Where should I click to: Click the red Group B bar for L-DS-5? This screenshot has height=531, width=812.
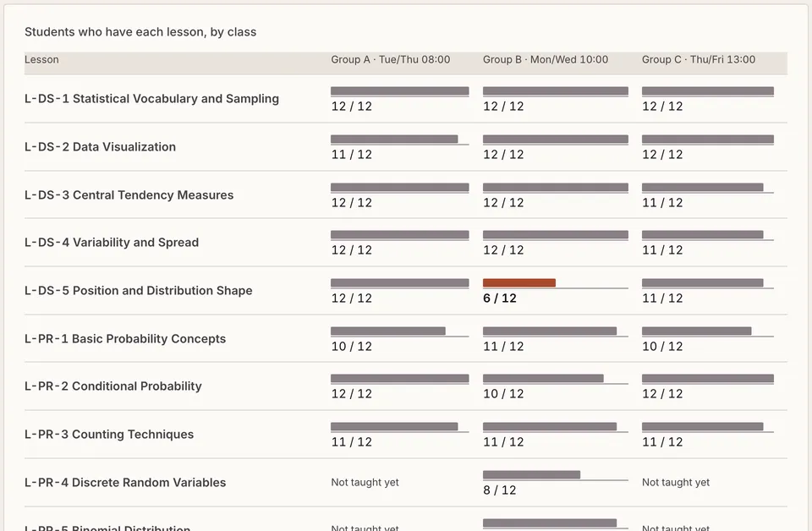point(518,282)
